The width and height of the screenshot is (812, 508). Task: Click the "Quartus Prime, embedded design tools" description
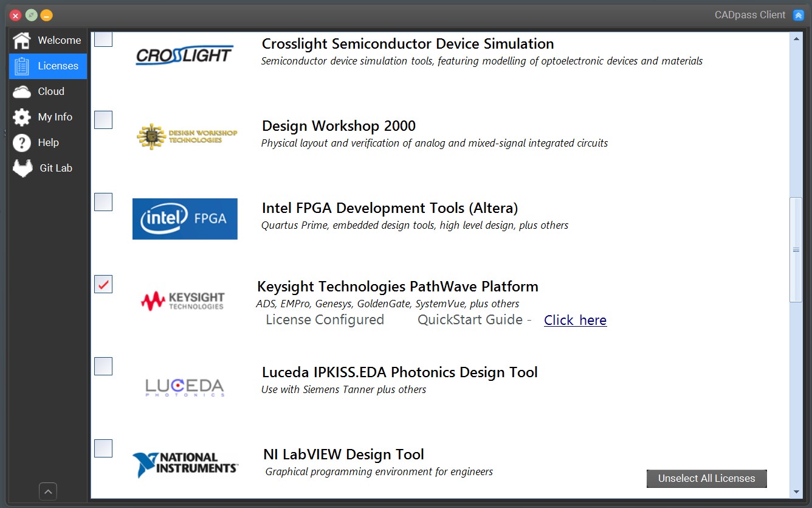(x=415, y=225)
